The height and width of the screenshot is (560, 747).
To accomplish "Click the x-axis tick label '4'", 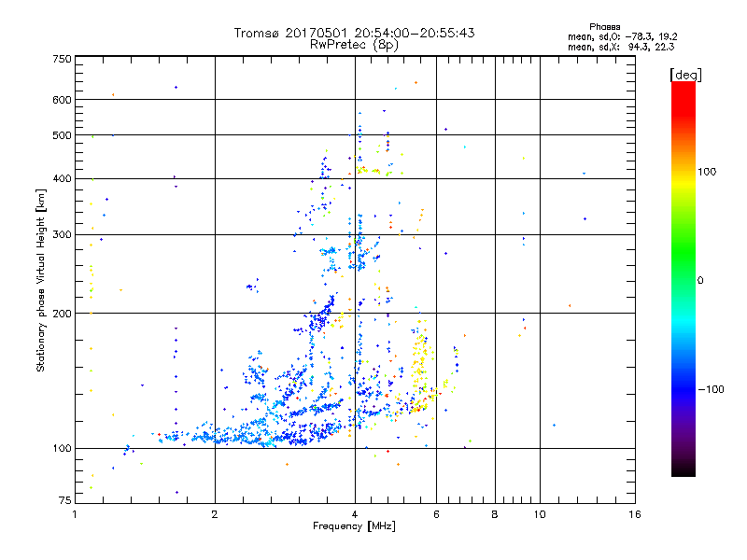I will (355, 514).
